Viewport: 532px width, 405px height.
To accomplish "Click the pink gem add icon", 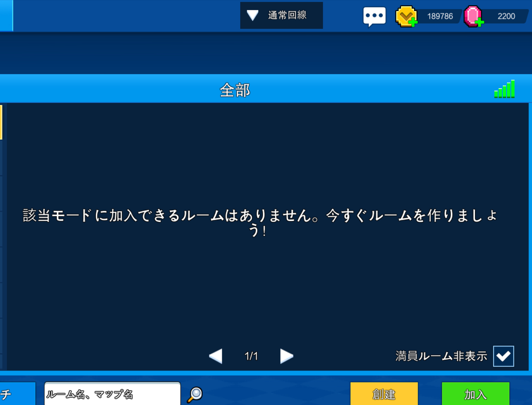I will (474, 17).
